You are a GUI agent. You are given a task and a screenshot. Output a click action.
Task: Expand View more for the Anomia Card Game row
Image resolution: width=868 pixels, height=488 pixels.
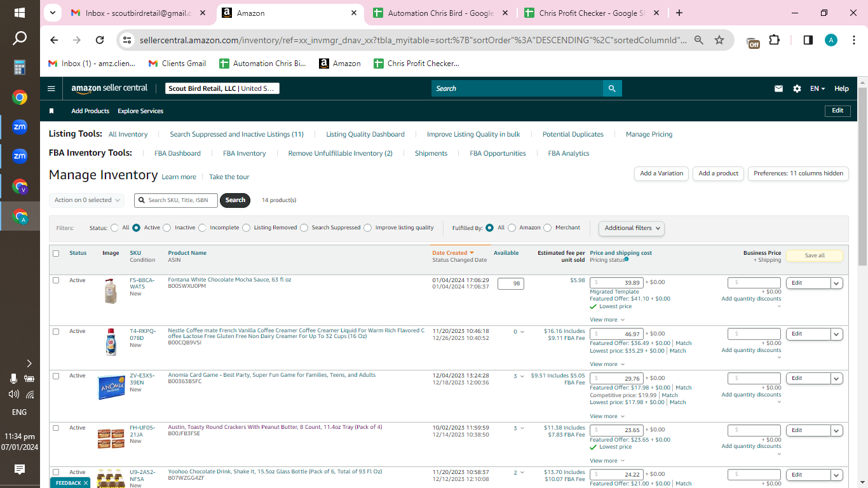pos(607,416)
